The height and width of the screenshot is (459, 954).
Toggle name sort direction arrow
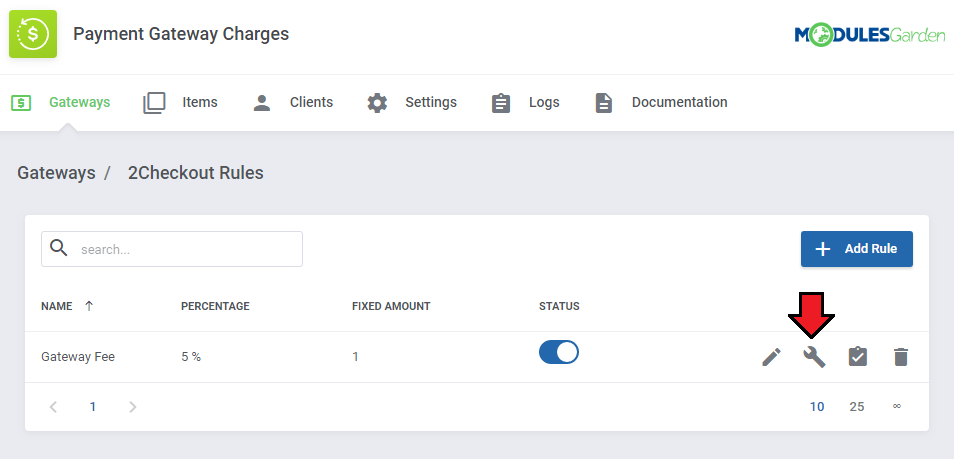[x=89, y=306]
